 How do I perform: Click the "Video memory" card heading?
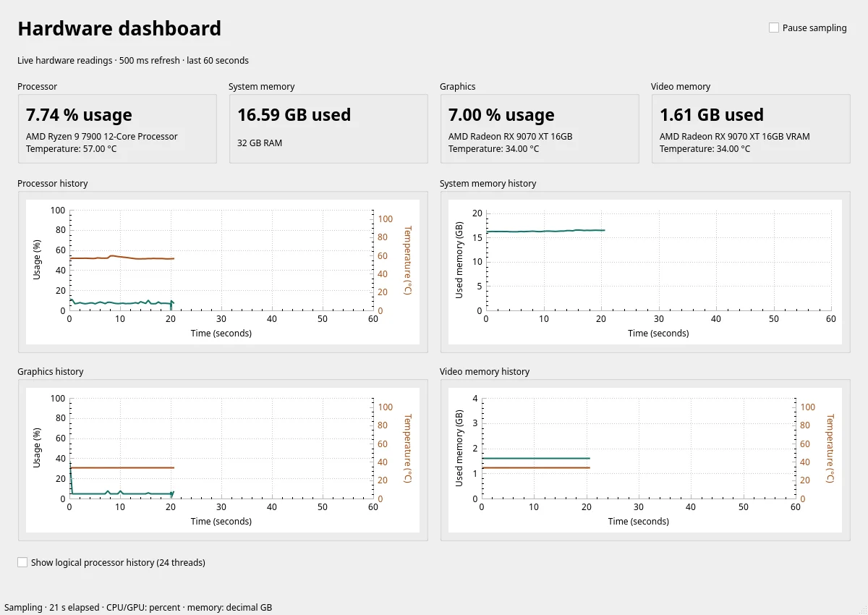[x=681, y=87]
